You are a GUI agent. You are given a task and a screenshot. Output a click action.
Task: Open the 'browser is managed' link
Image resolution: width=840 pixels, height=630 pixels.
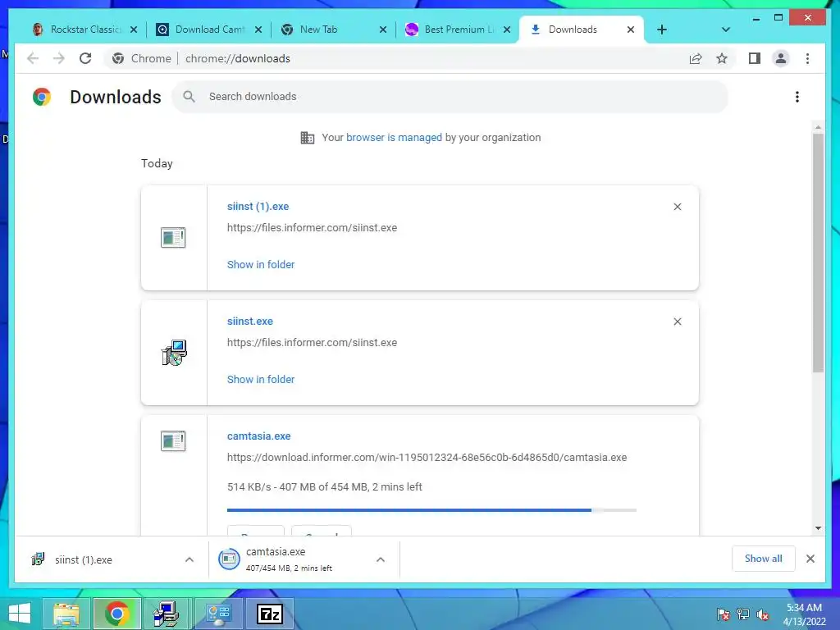[x=394, y=138]
